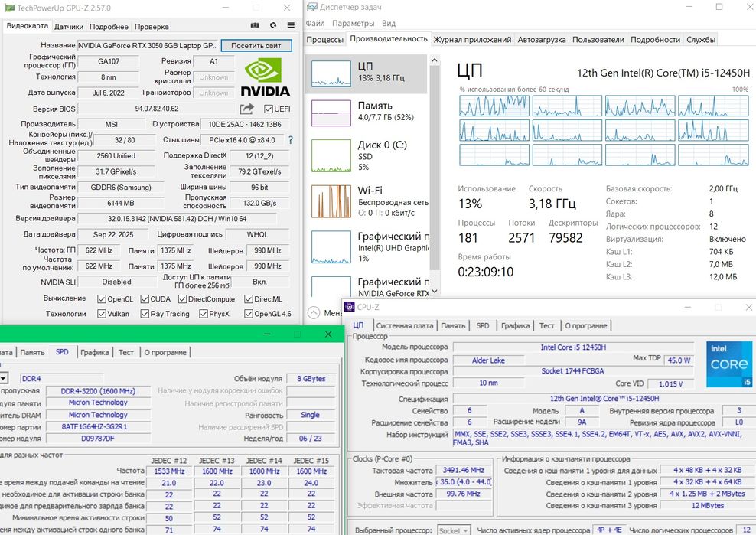Toggle the UEFI checkbox in GPU-Z

(269, 109)
